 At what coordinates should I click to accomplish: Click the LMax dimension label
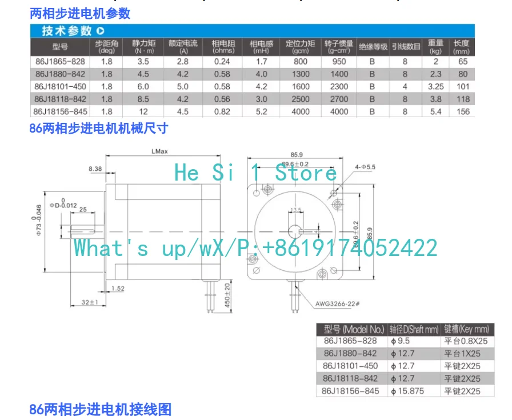159,151
